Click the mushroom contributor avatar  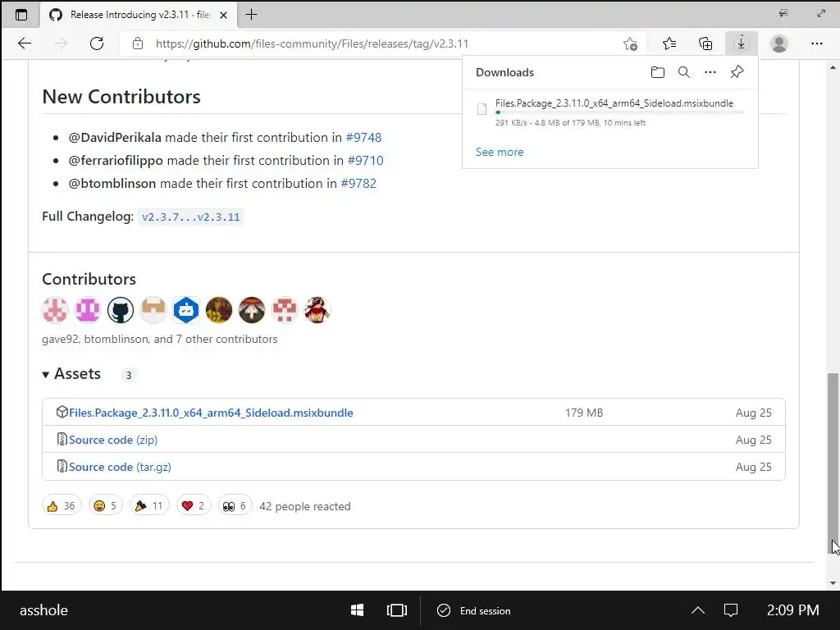pyautogui.click(x=252, y=309)
